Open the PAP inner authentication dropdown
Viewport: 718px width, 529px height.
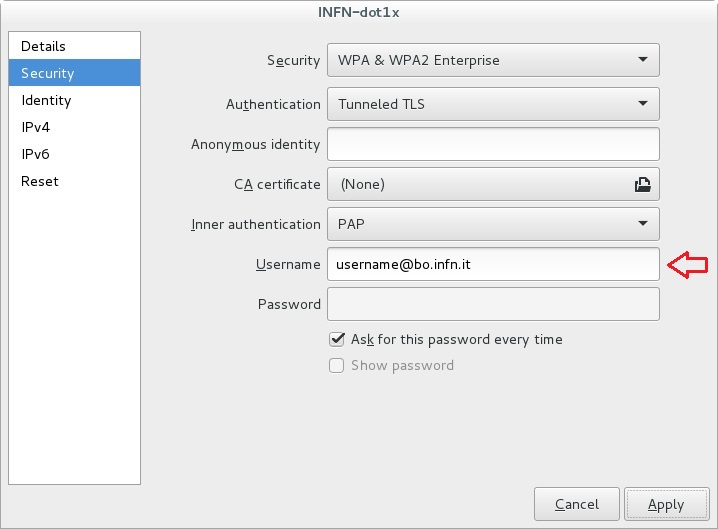(x=493, y=224)
